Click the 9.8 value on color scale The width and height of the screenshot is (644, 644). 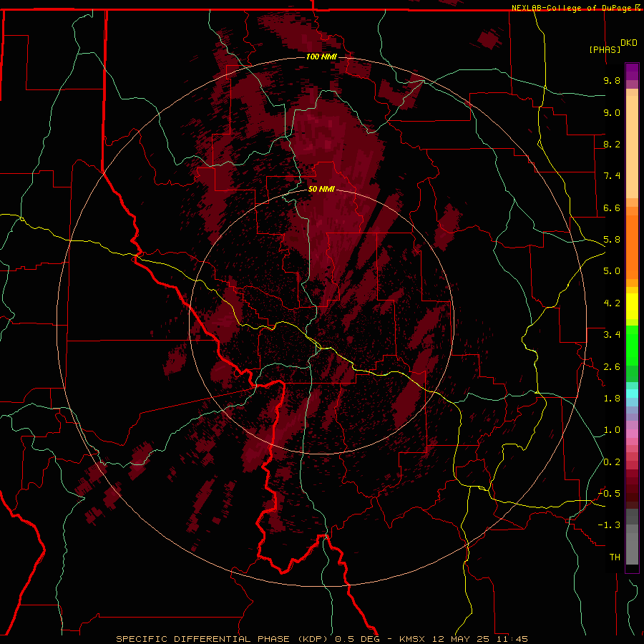[612, 80]
